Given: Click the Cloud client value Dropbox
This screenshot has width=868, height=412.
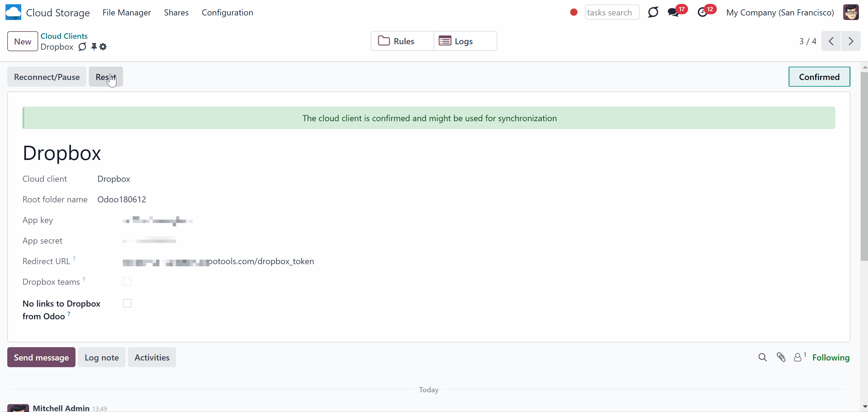Looking at the screenshot, I should click(x=114, y=179).
